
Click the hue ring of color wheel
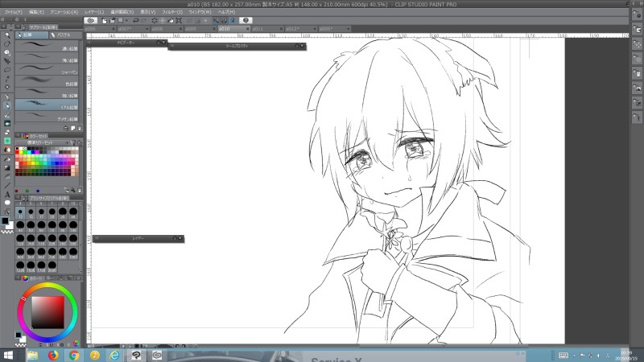tap(47, 286)
